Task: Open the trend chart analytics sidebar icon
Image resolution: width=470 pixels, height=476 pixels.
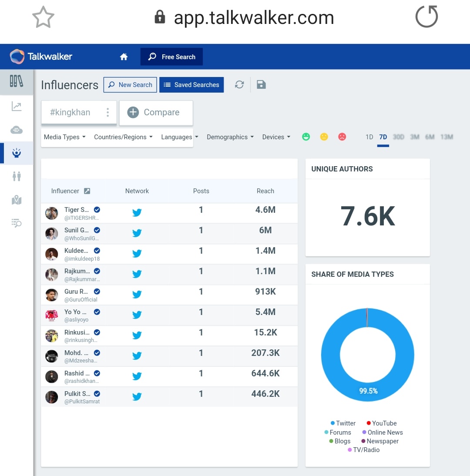Action: [17, 106]
